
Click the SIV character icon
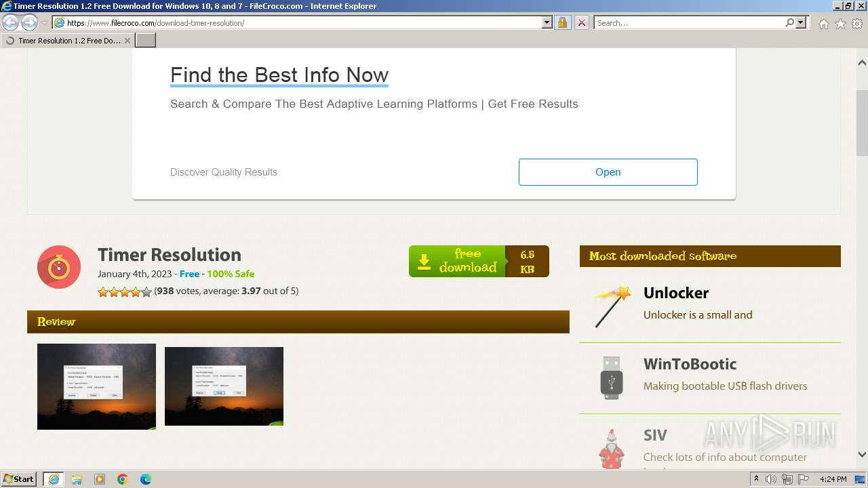(612, 449)
